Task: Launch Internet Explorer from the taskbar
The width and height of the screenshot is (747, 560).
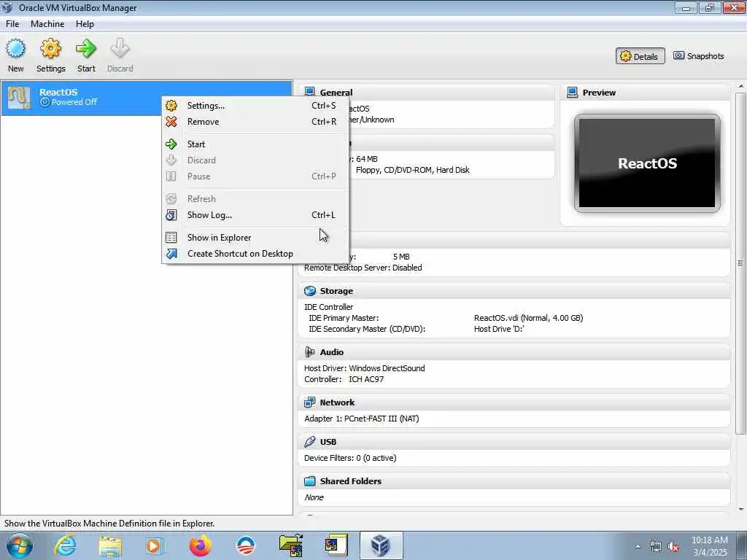Action: click(65, 545)
